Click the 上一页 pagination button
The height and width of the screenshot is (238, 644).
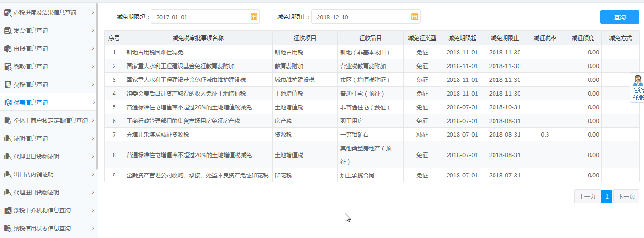pyautogui.click(x=587, y=197)
